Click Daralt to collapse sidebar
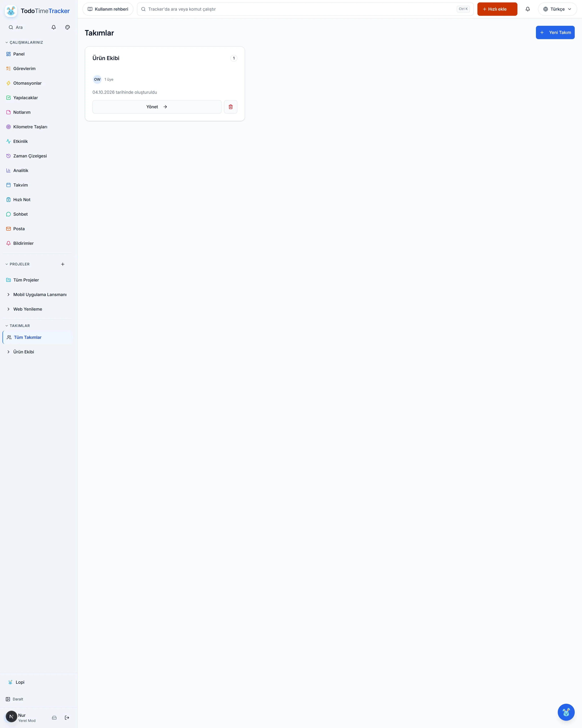Screen dimensions: 582x728 pyautogui.click(x=14, y=699)
